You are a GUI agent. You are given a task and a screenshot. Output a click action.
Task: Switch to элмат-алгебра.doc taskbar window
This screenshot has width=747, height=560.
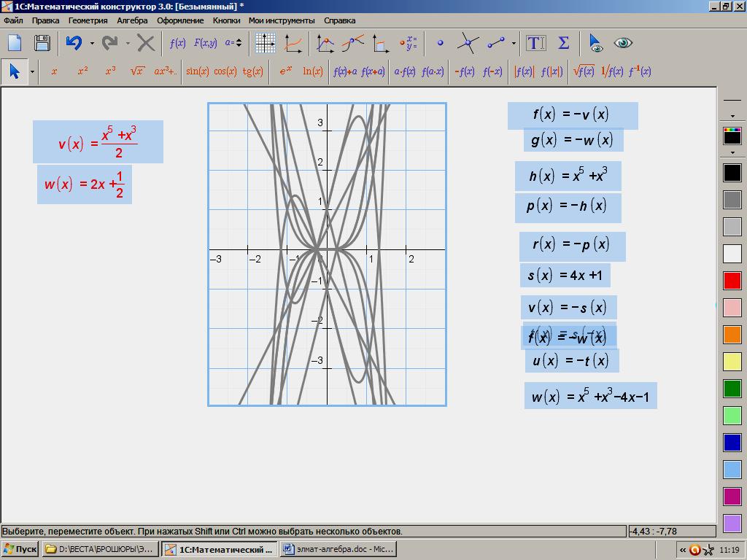click(x=338, y=549)
